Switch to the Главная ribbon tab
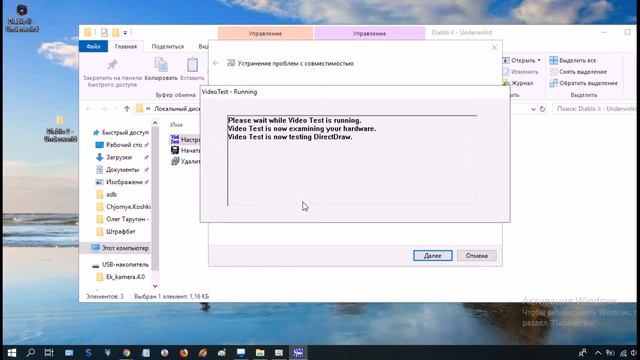The width and height of the screenshot is (640, 360). [126, 46]
